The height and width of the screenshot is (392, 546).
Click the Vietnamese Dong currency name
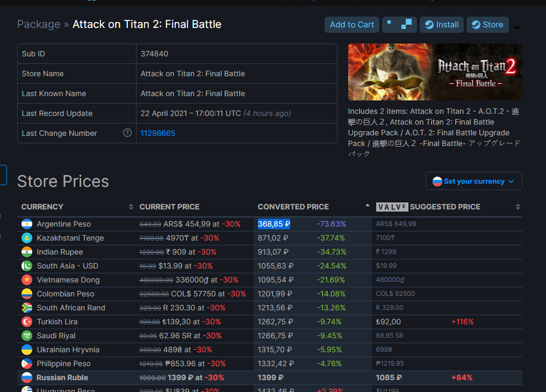68,280
